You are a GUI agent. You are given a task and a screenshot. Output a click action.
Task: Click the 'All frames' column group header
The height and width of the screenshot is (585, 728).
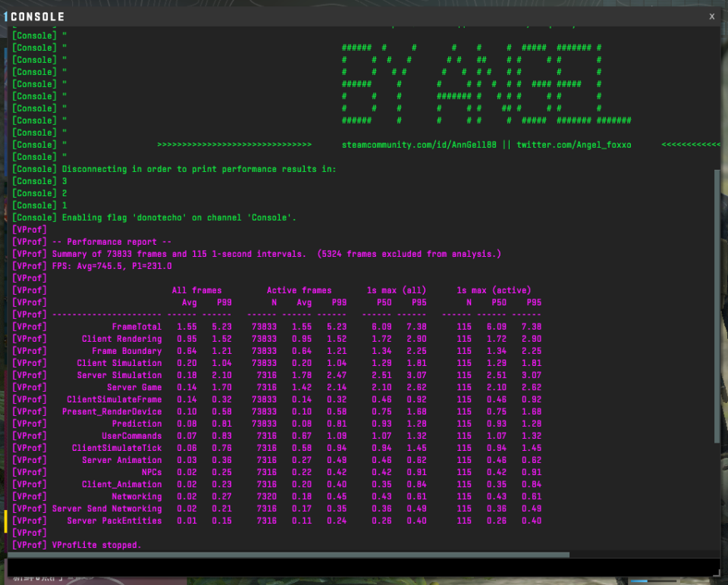point(196,290)
